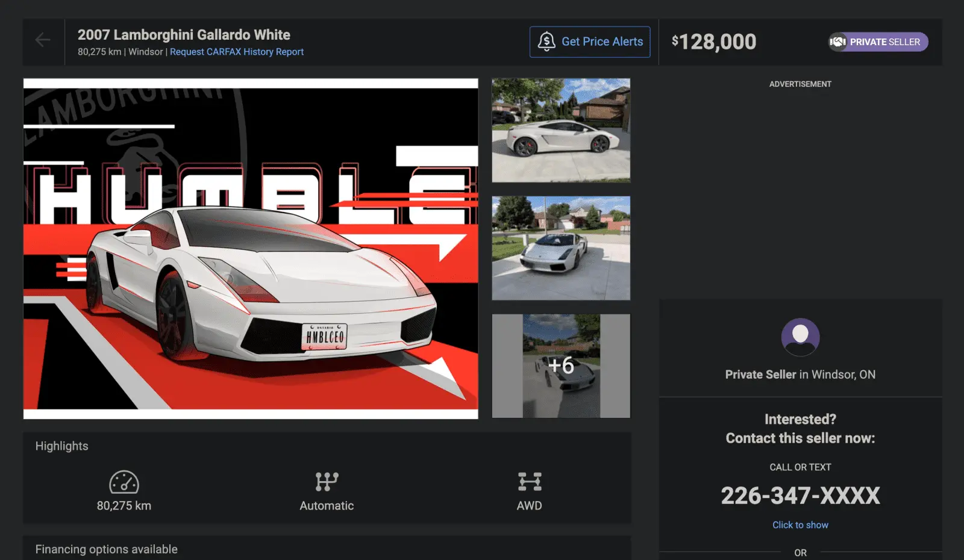
Task: Click the Private Seller in Windsor, ON text
Action: click(x=800, y=375)
